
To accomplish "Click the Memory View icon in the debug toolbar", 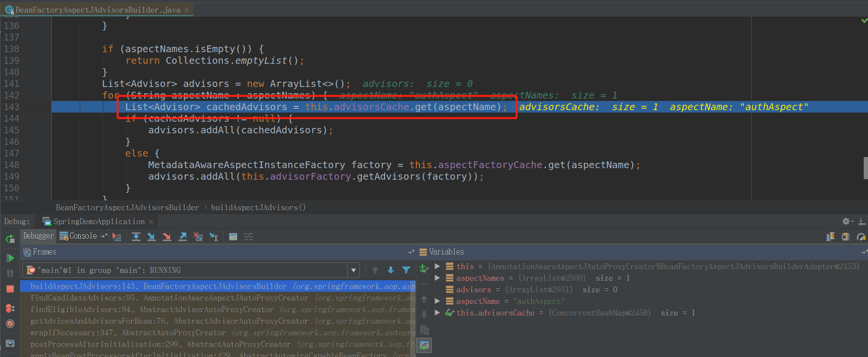I will [845, 236].
